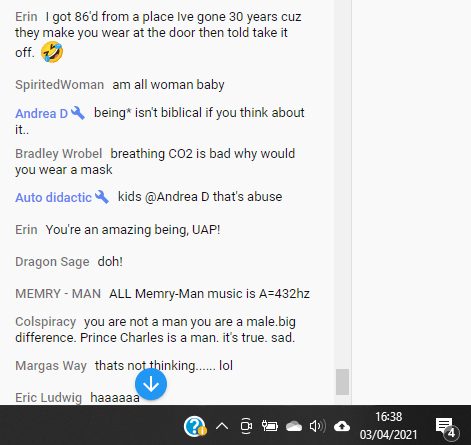
Task: Open the Meet Now tray icon
Action: 246,426
